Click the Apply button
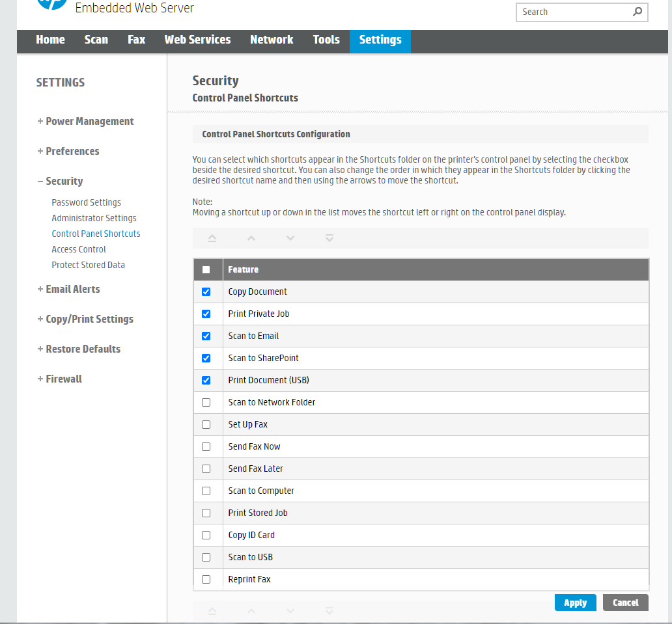 (575, 603)
